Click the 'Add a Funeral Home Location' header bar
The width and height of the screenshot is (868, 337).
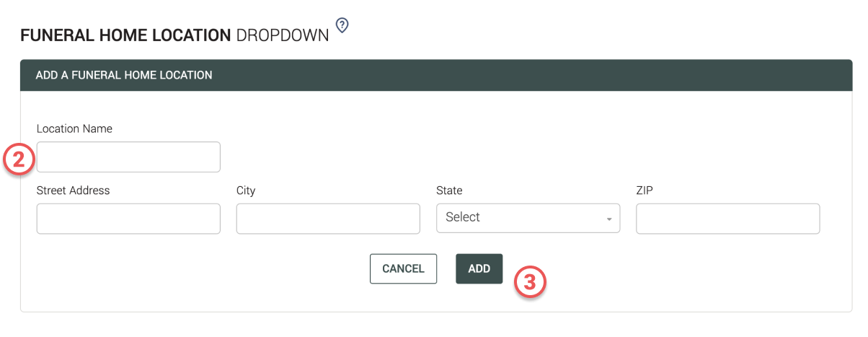pyautogui.click(x=435, y=75)
